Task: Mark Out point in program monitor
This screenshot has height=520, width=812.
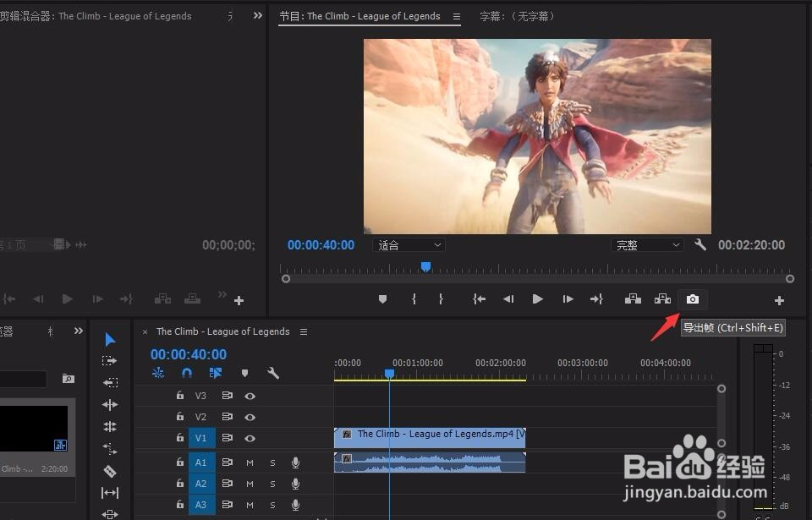Action: 441,299
